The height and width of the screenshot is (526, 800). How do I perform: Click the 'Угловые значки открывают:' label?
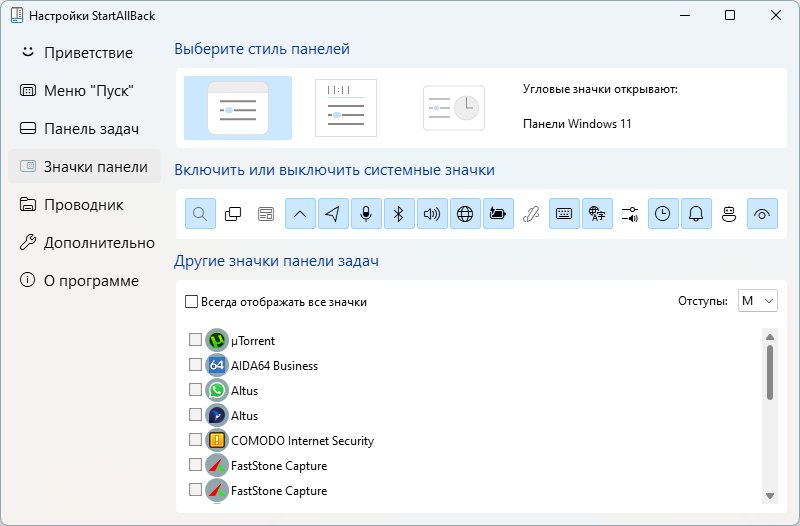(x=600, y=89)
